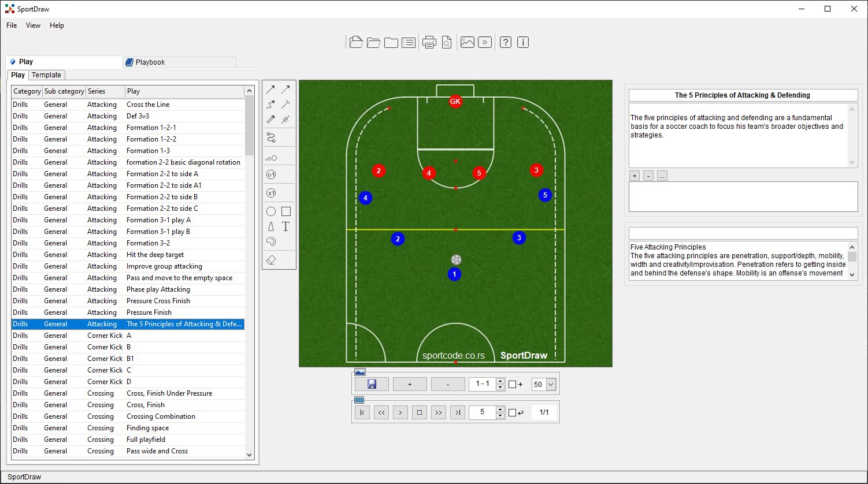Click the info icon in toolbar
This screenshot has height=484, width=868.
[523, 42]
